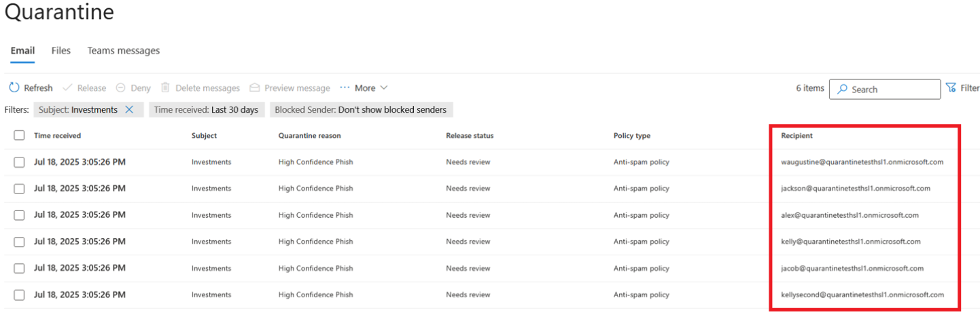The width and height of the screenshot is (980, 319).
Task: Switch to the Teams messages tab
Action: pyautogui.click(x=124, y=51)
